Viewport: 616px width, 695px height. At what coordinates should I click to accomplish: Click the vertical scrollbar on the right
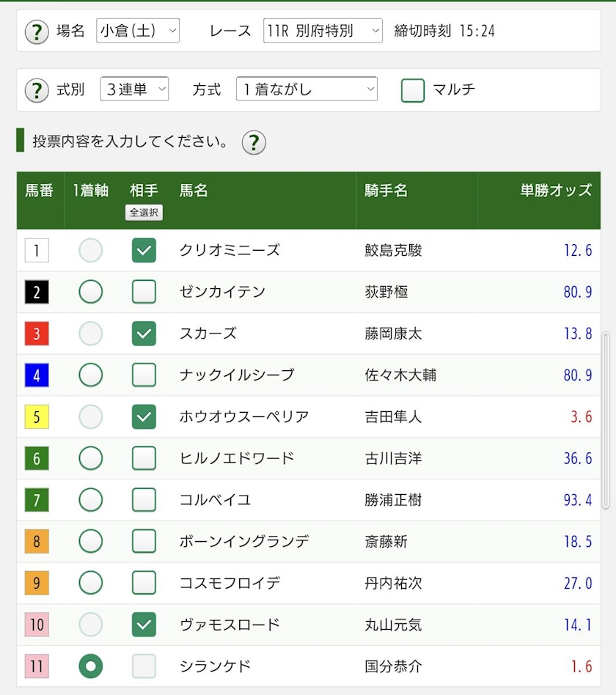click(x=606, y=419)
